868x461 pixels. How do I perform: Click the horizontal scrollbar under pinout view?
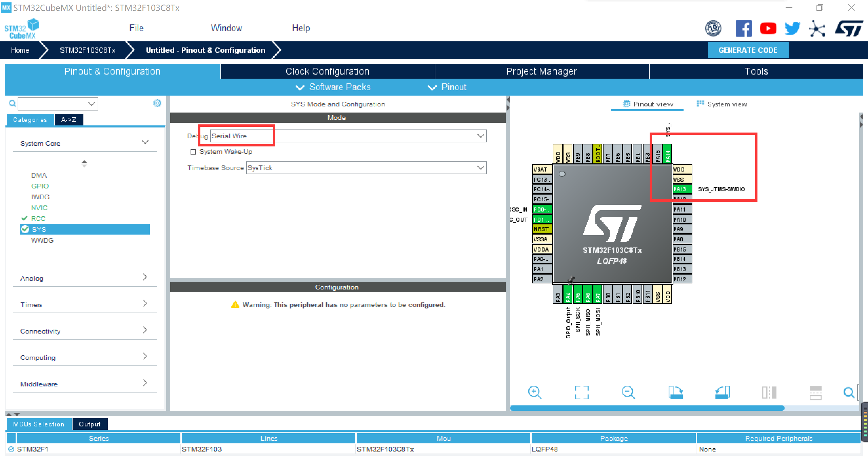click(x=647, y=408)
